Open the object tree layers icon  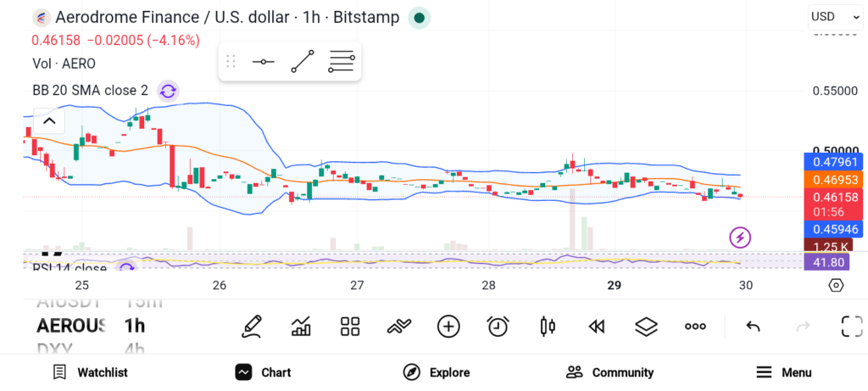[646, 327]
